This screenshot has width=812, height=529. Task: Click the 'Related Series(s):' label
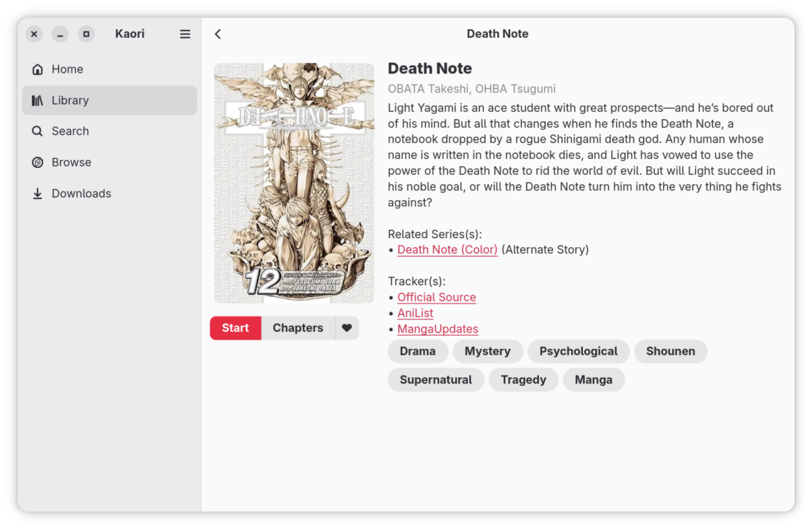[435, 234]
